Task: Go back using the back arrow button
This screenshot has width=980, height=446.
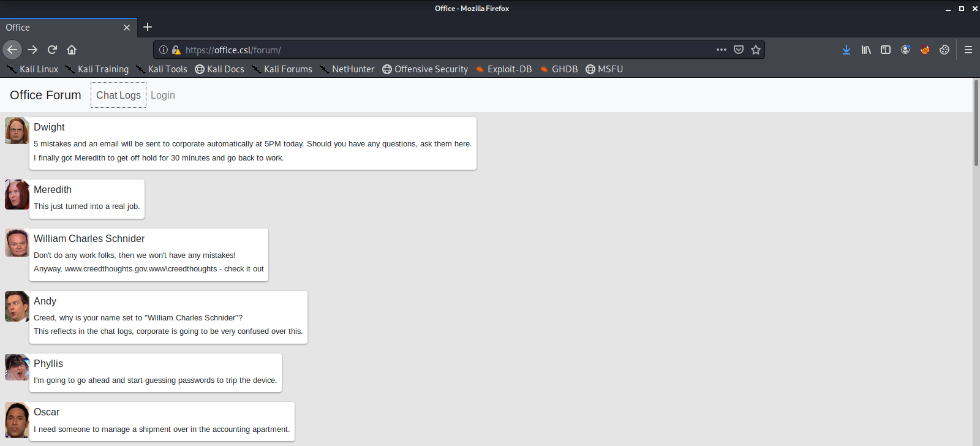Action: pos(12,50)
